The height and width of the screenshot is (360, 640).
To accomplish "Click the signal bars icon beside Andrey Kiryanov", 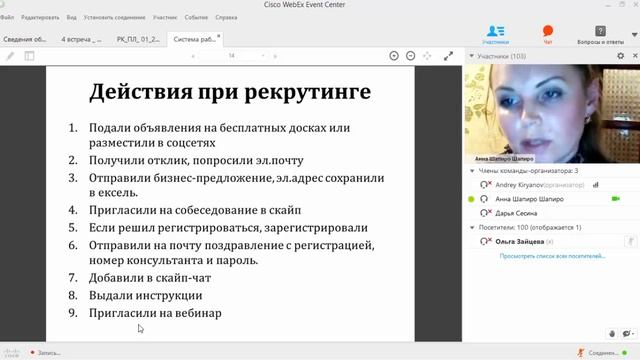I will pos(596,185).
